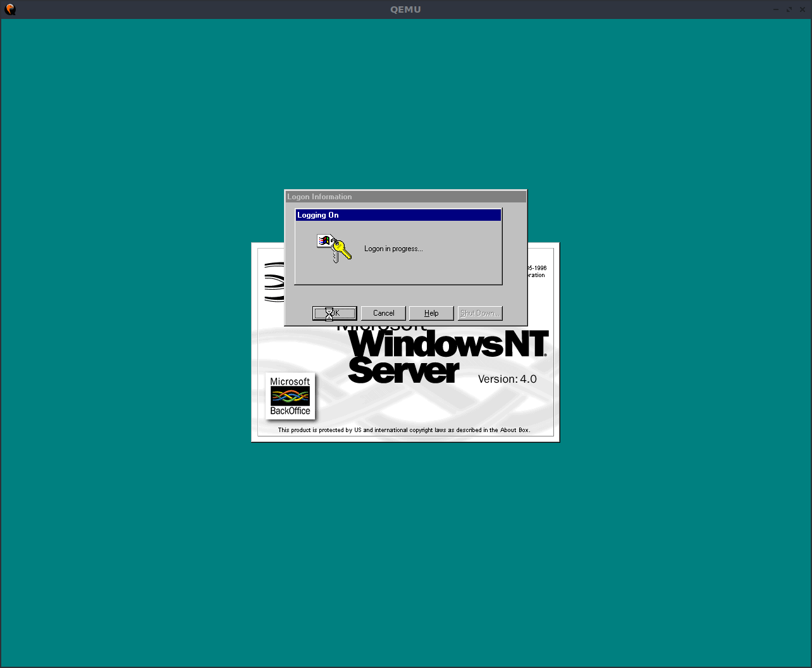This screenshot has height=668, width=812.
Task: Click the 'Version: 4.0' text
Action: coord(507,379)
